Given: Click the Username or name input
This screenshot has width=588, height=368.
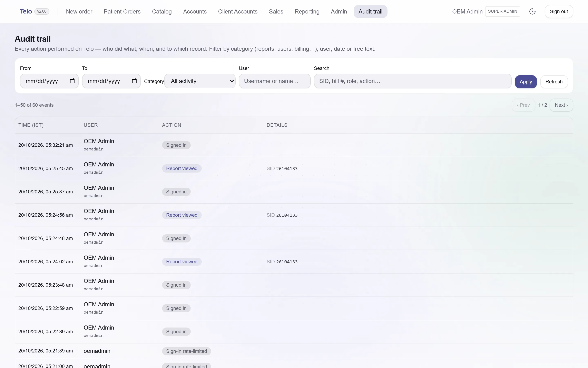Looking at the screenshot, I should pos(275,81).
